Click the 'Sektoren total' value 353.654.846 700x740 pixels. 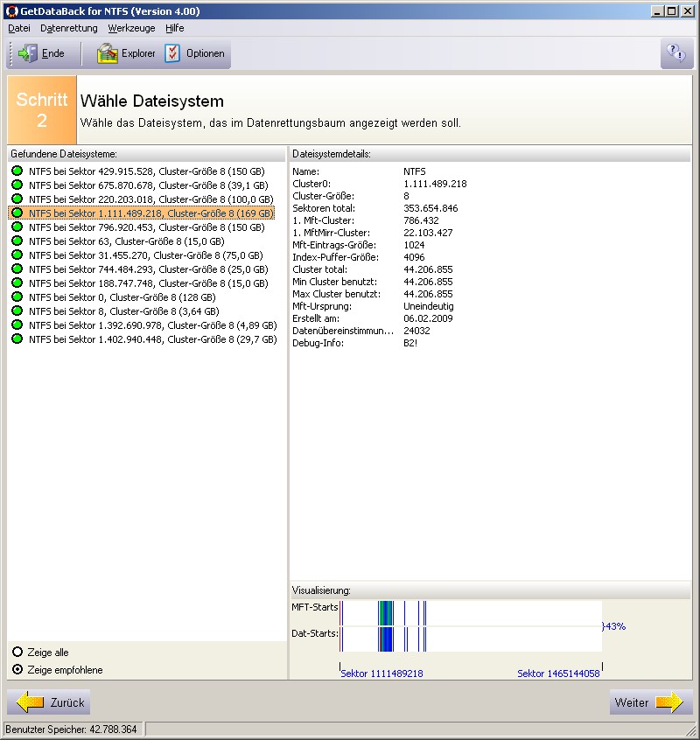[x=430, y=208]
